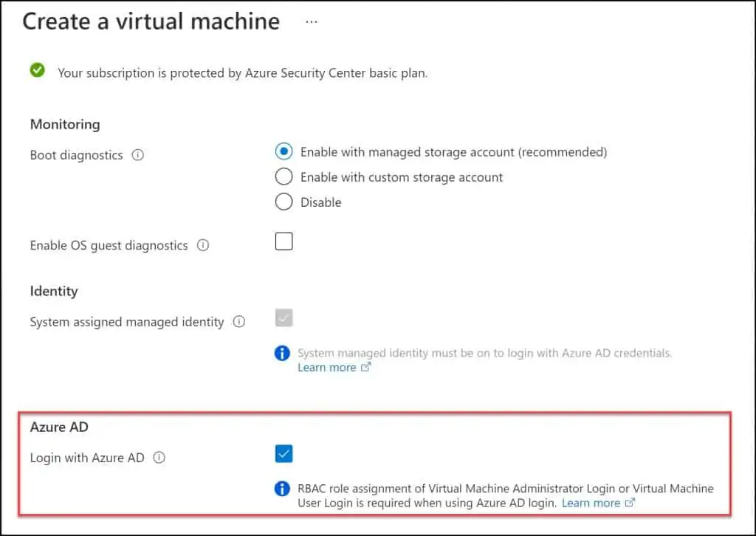Show info tooltip for System assigned managed identity
The width and height of the screenshot is (756, 536).
point(239,321)
